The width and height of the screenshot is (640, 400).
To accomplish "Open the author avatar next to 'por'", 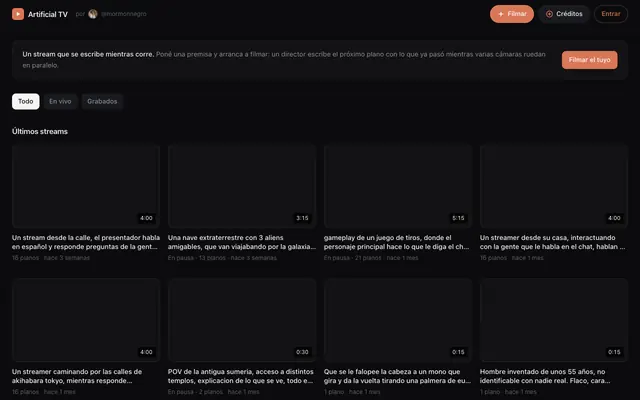I will coord(93,14).
